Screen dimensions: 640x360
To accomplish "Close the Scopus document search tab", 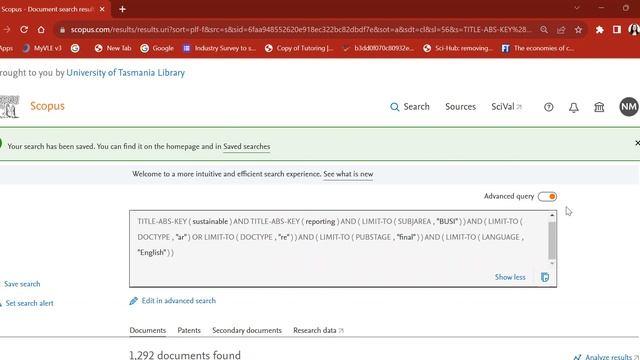I will (x=102, y=9).
